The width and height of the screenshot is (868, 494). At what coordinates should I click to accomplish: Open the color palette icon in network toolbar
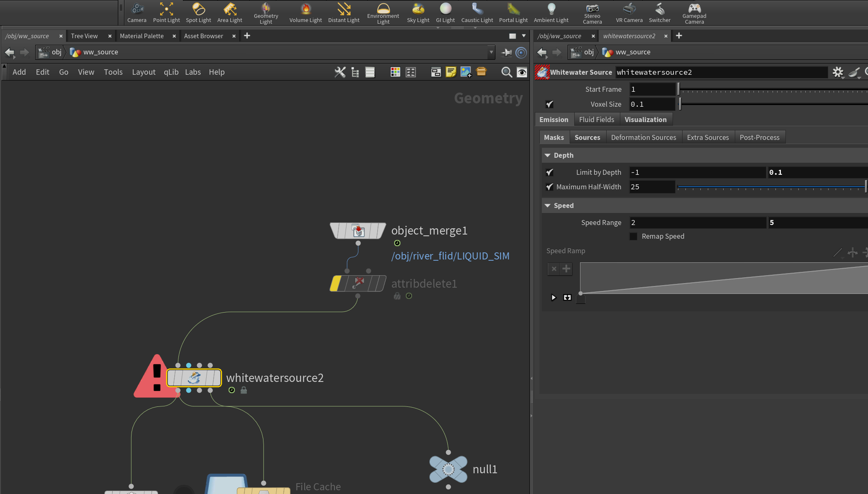395,72
